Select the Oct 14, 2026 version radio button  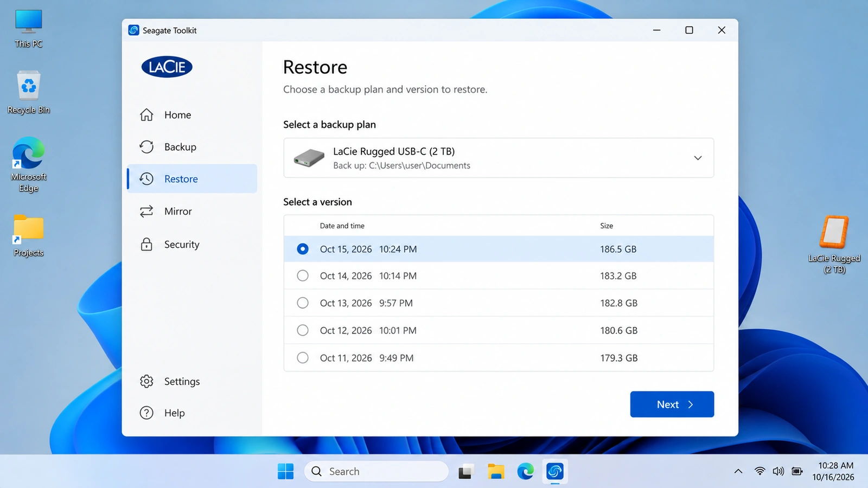303,275
